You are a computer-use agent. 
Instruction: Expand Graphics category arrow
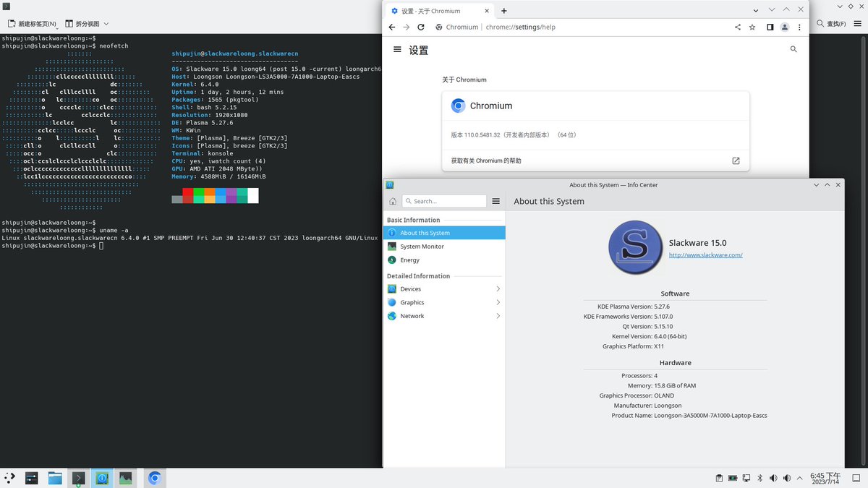click(498, 302)
